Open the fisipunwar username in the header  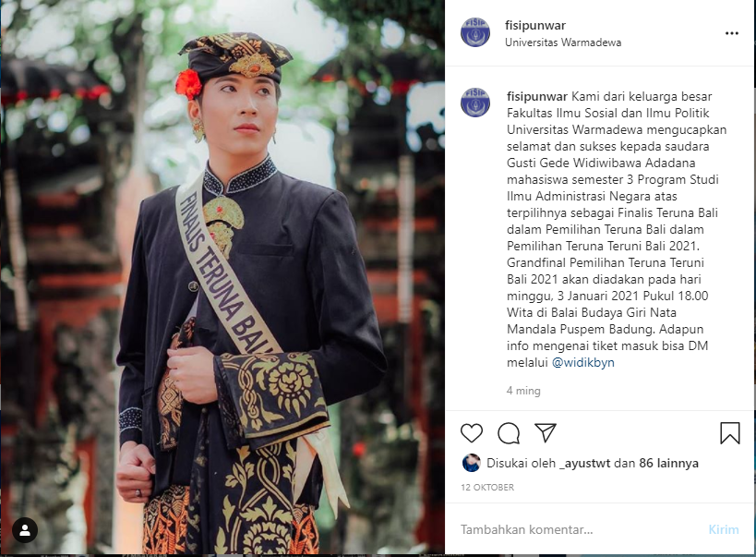535,25
